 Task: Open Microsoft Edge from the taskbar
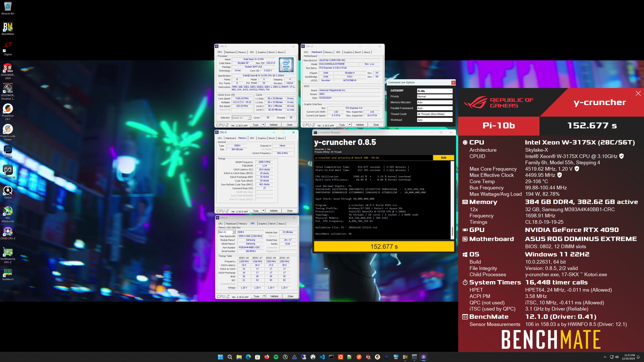pos(248,357)
